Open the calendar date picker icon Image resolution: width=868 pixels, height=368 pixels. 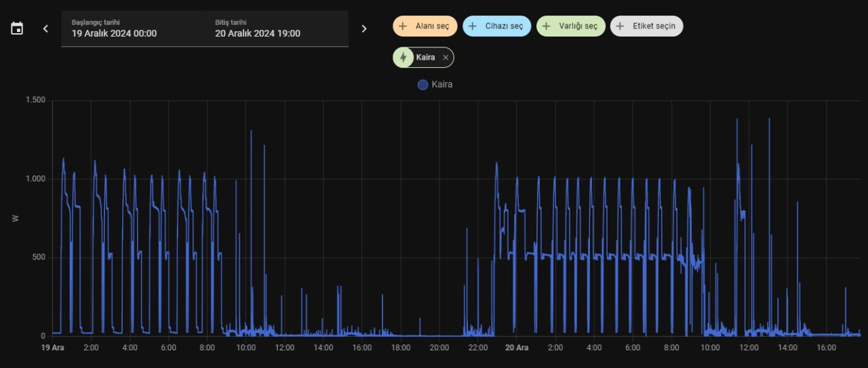(17, 28)
